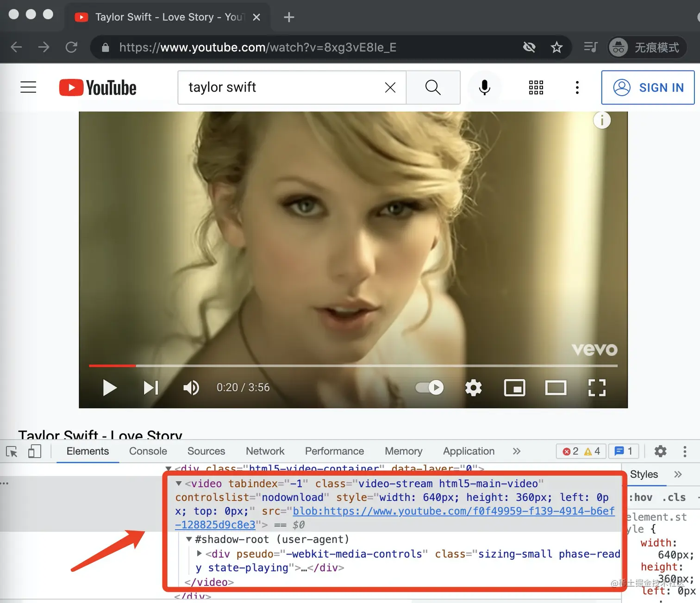Enter full screen video mode
Viewport: 700px width, 603px height.
pyautogui.click(x=597, y=388)
